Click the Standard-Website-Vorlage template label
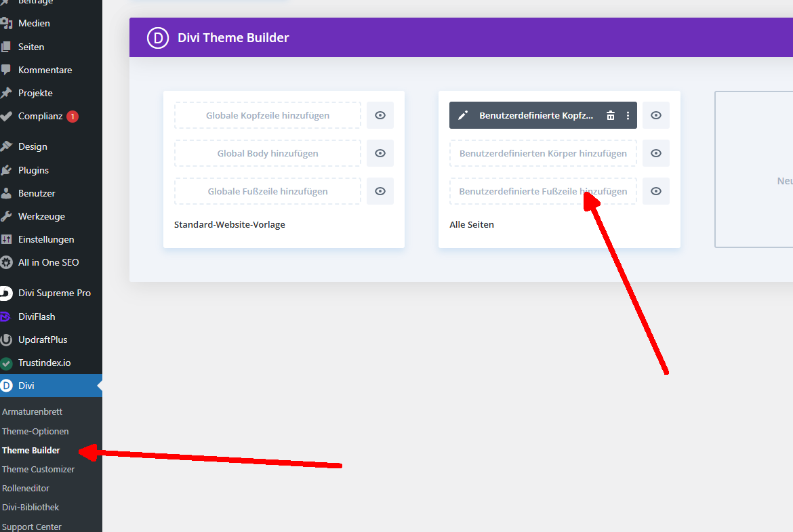 click(x=230, y=224)
